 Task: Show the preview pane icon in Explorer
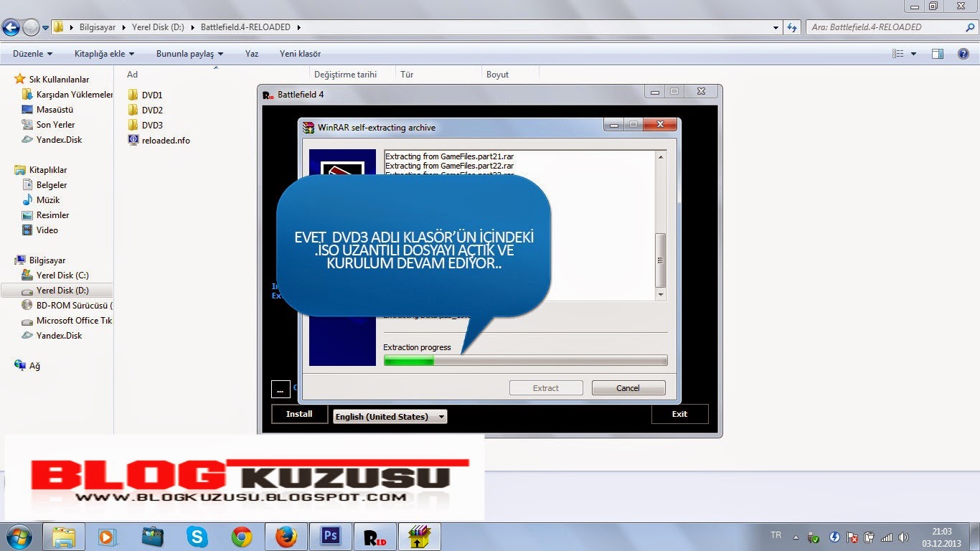click(937, 54)
